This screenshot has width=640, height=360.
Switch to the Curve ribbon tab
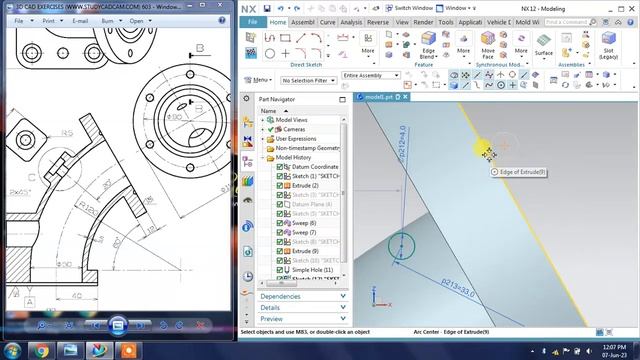327,22
